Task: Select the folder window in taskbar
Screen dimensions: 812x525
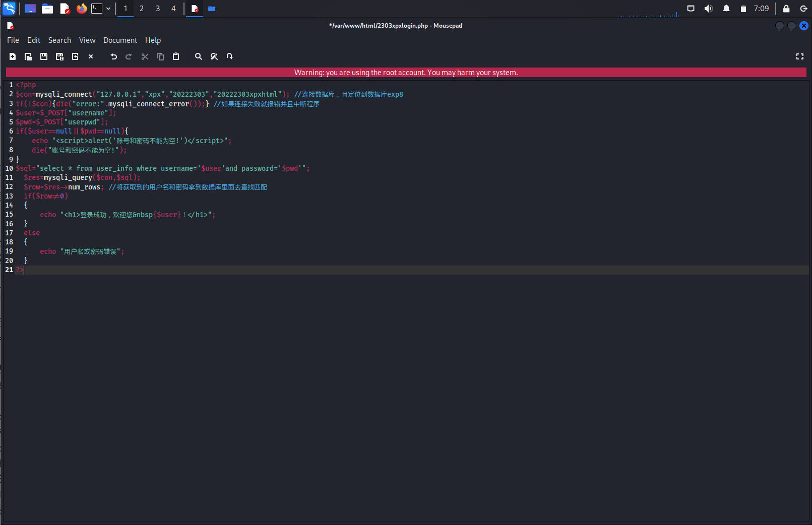Action: 212,9
